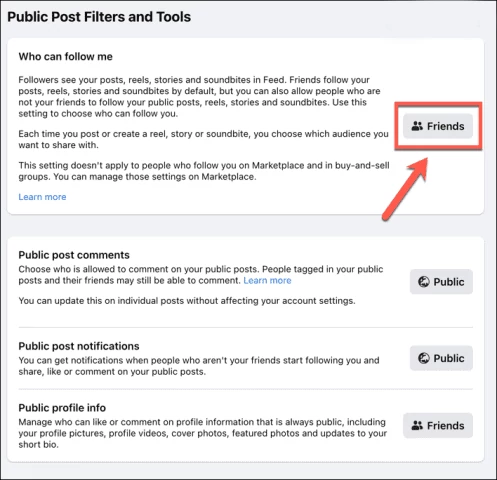Open the Friends audience selector for profile info
Viewport: 497px width, 480px height.
pos(438,425)
